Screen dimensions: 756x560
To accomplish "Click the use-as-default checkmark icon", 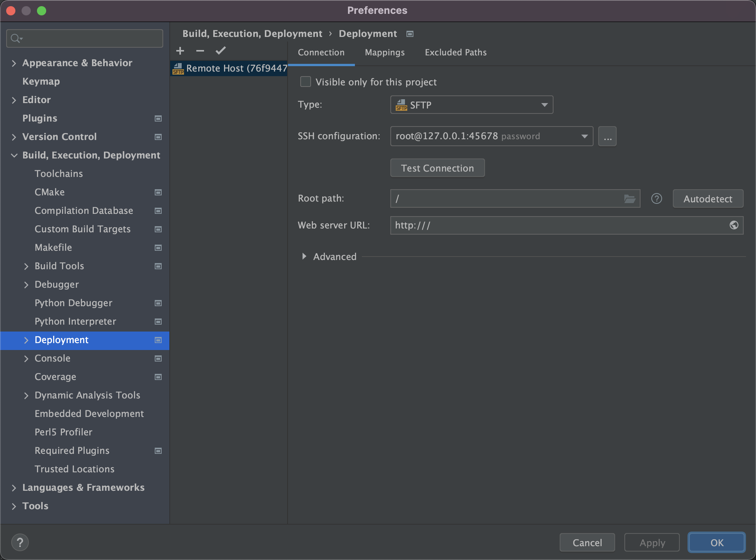I will 221,51.
